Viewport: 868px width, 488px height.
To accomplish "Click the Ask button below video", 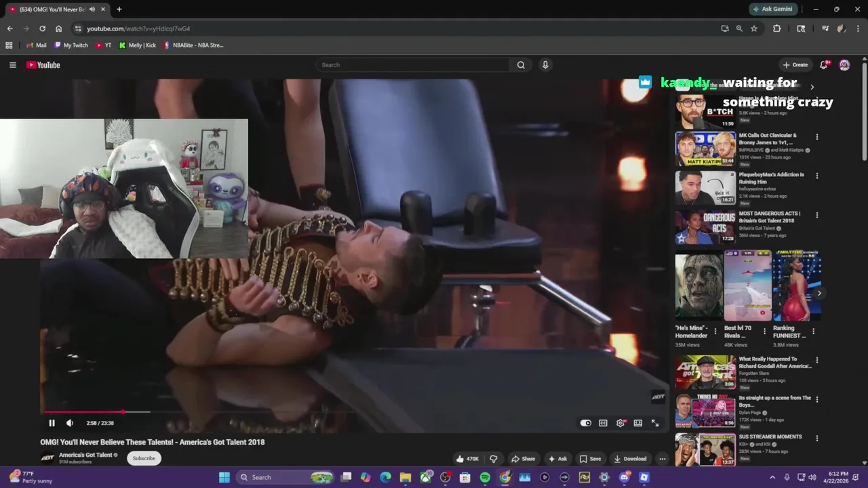I will pos(557,459).
